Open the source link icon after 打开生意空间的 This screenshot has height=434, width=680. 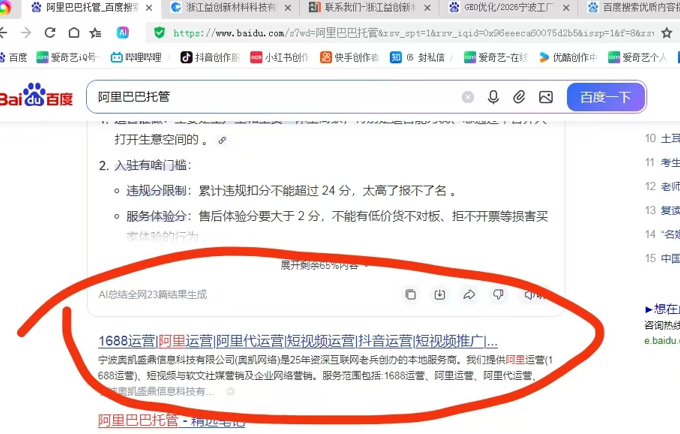[222, 140]
